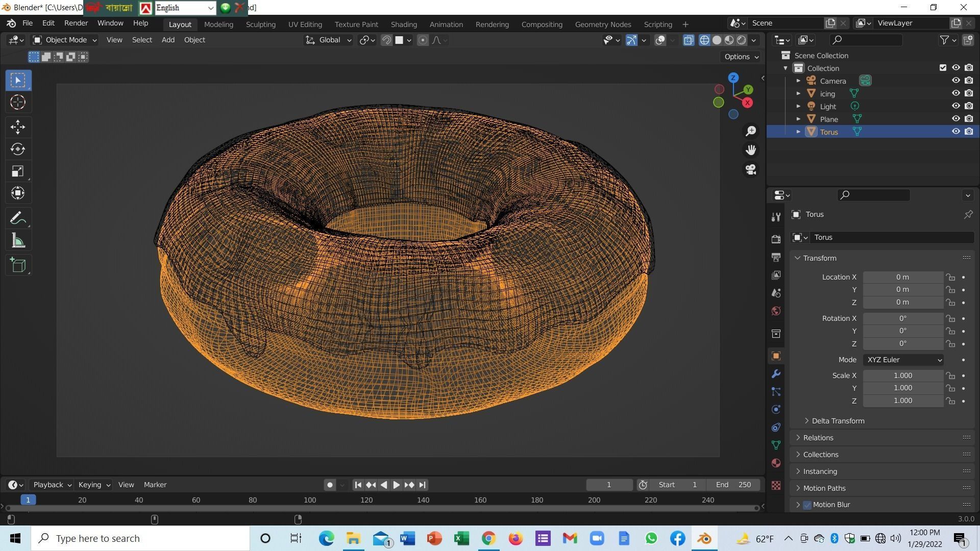Switch to solid viewport shading

click(717, 40)
